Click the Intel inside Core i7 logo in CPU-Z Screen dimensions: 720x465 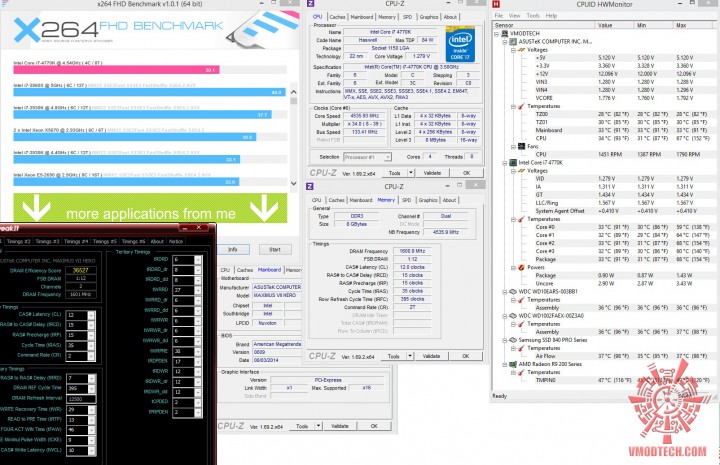pyautogui.click(x=460, y=44)
